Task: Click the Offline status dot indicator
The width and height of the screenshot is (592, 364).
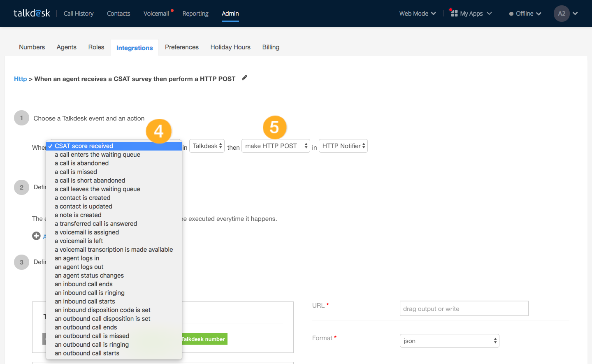Action: pyautogui.click(x=511, y=13)
